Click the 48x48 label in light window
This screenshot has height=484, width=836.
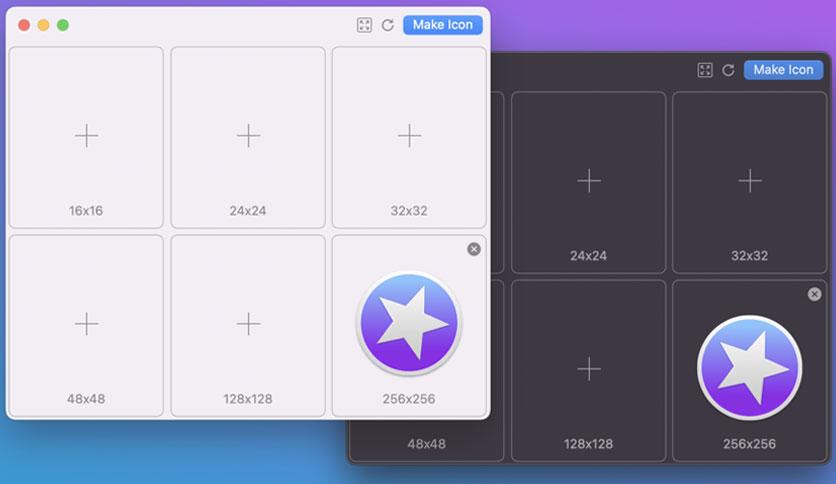point(86,399)
